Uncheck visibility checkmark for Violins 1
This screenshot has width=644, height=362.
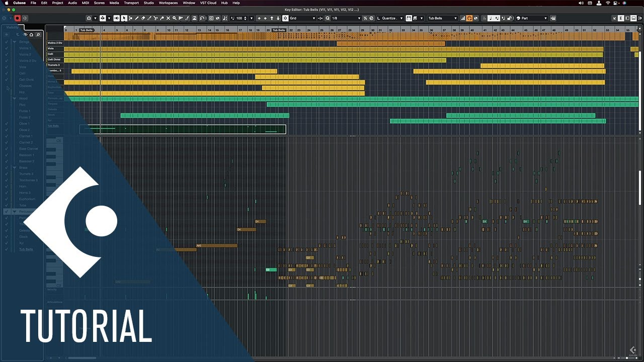pos(7,48)
